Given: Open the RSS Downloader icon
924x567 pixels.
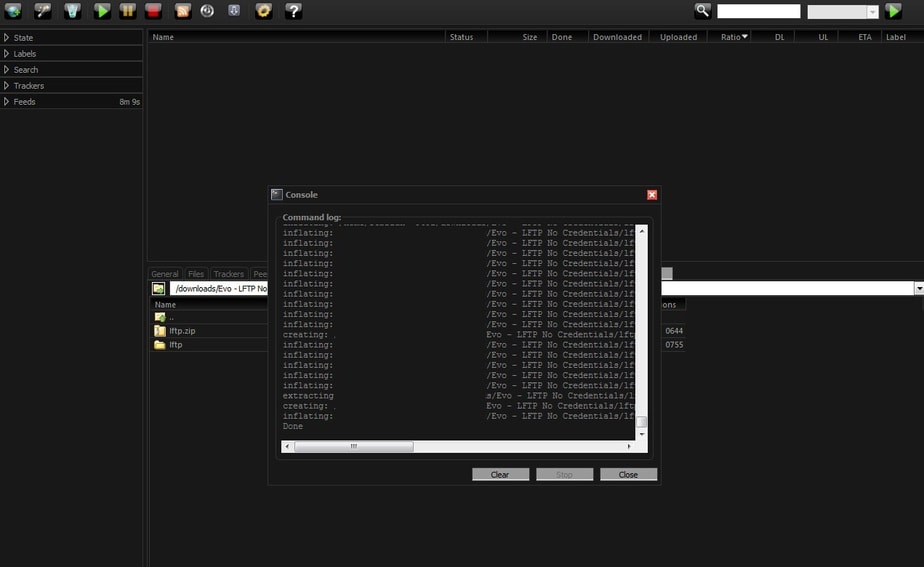Looking at the screenshot, I should 183,11.
